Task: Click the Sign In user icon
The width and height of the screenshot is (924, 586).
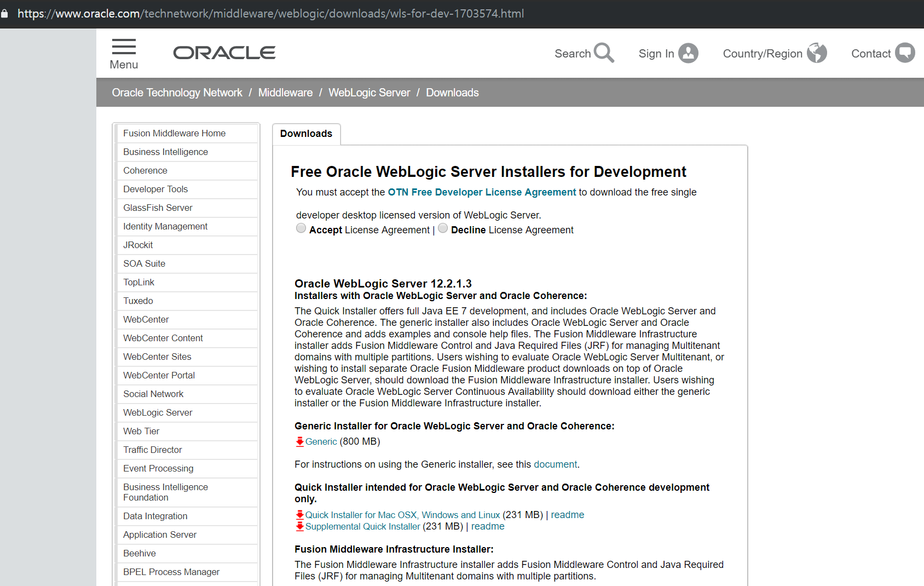Action: point(688,53)
